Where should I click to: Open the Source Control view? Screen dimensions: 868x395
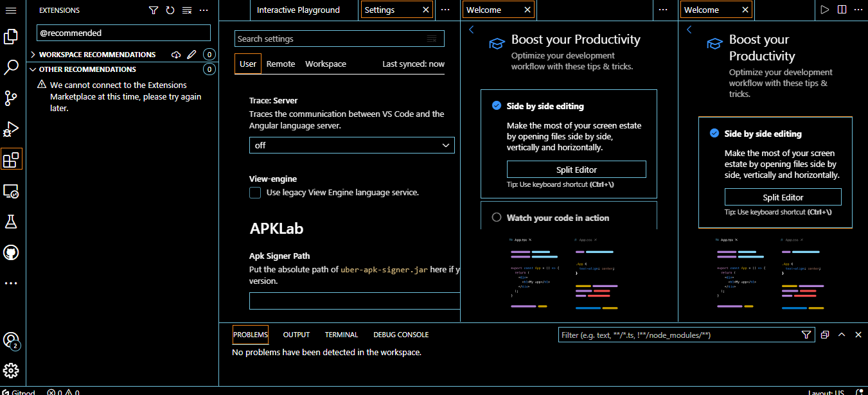pyautogui.click(x=11, y=98)
